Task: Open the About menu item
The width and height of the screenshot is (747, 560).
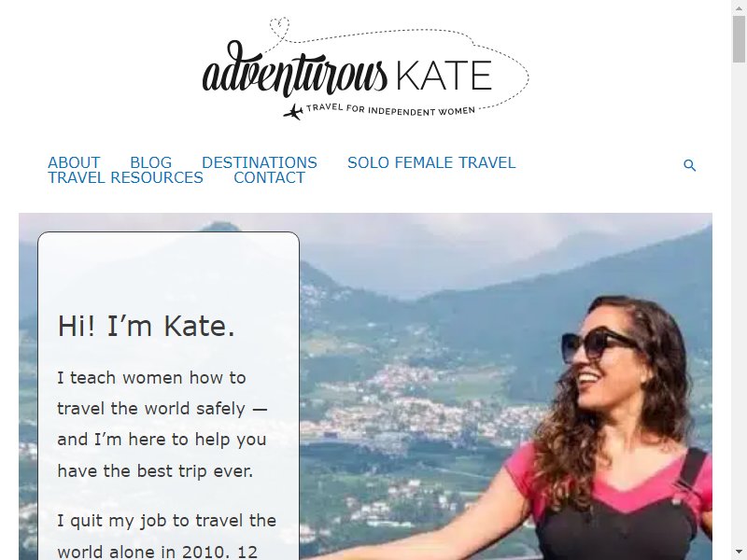Action: point(74,162)
